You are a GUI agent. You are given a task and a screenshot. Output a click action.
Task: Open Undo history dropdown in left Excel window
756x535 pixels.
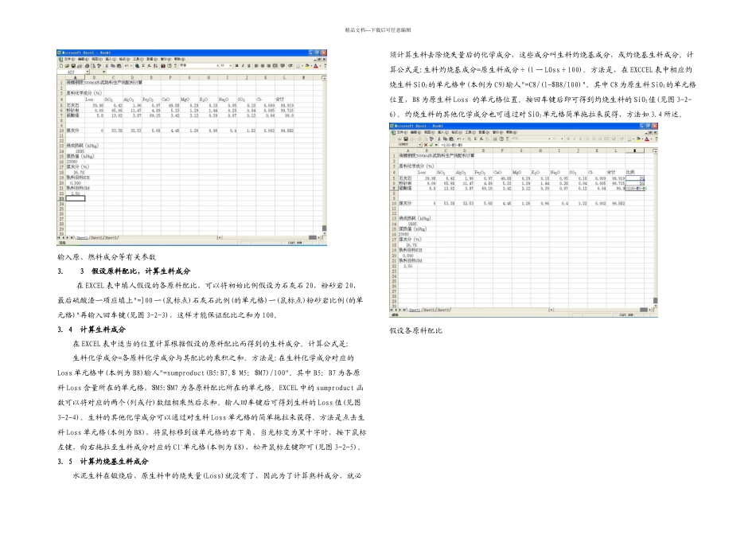tap(131, 65)
